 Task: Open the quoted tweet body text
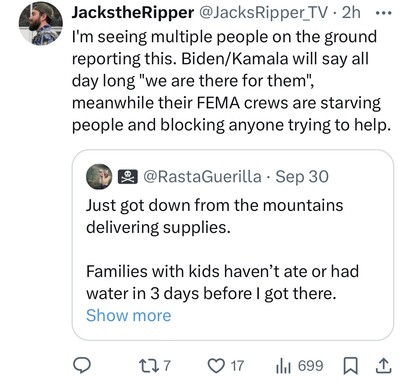click(222, 249)
